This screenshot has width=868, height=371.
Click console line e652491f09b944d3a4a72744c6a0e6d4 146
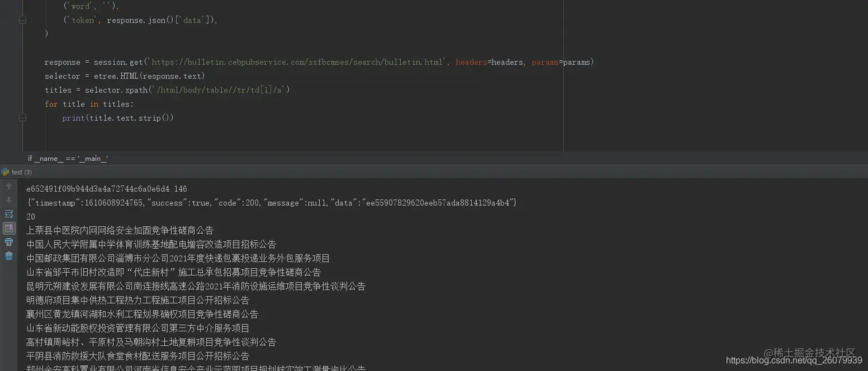pyautogui.click(x=107, y=189)
